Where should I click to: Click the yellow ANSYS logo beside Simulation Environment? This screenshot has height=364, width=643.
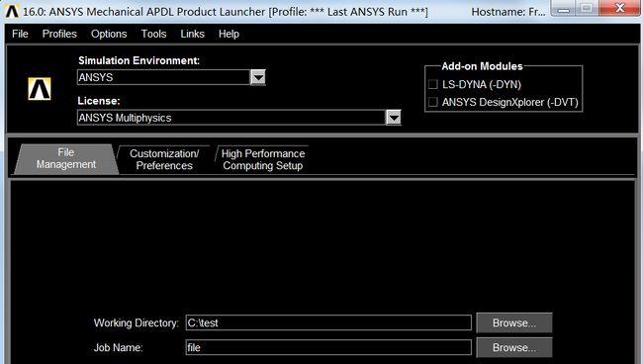point(40,89)
